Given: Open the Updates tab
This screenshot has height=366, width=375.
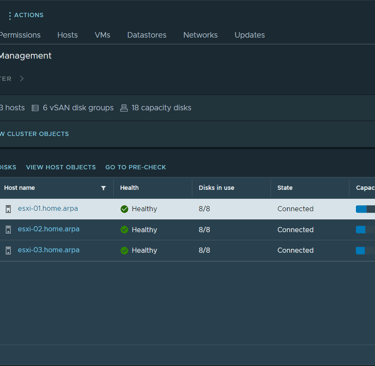Looking at the screenshot, I should point(250,35).
